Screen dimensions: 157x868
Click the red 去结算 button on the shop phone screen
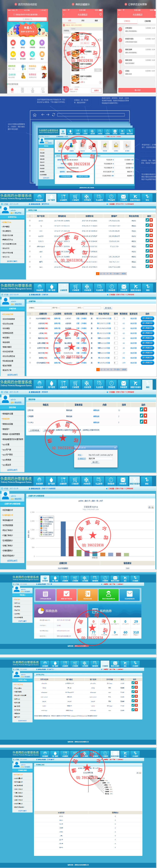tap(96, 90)
